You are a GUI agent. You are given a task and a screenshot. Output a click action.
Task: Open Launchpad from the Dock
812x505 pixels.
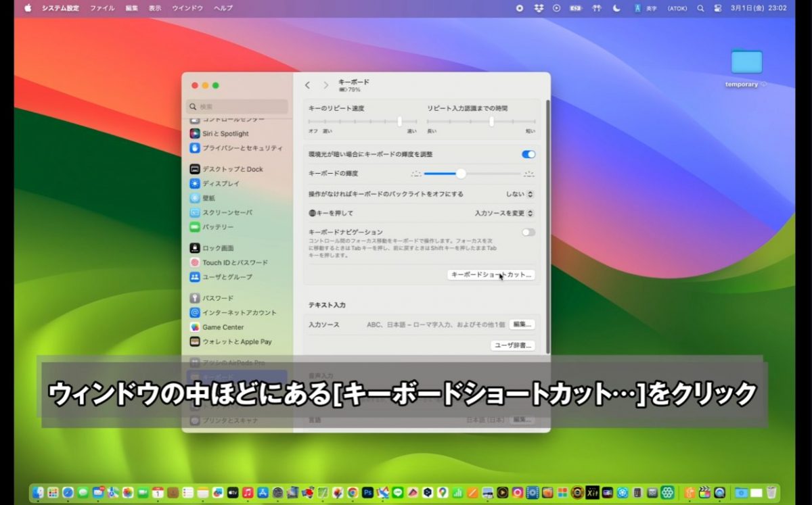pyautogui.click(x=53, y=492)
